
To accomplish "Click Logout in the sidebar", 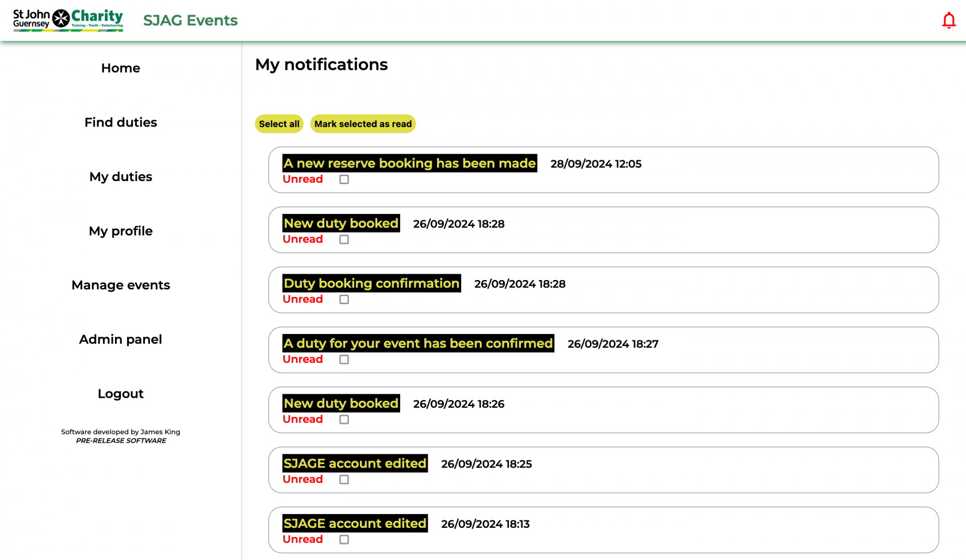I will click(x=120, y=393).
